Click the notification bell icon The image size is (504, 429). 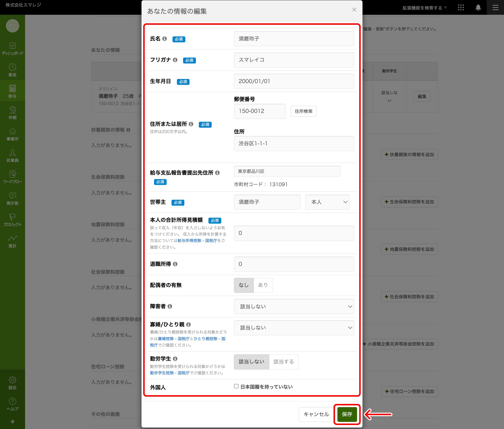[478, 8]
